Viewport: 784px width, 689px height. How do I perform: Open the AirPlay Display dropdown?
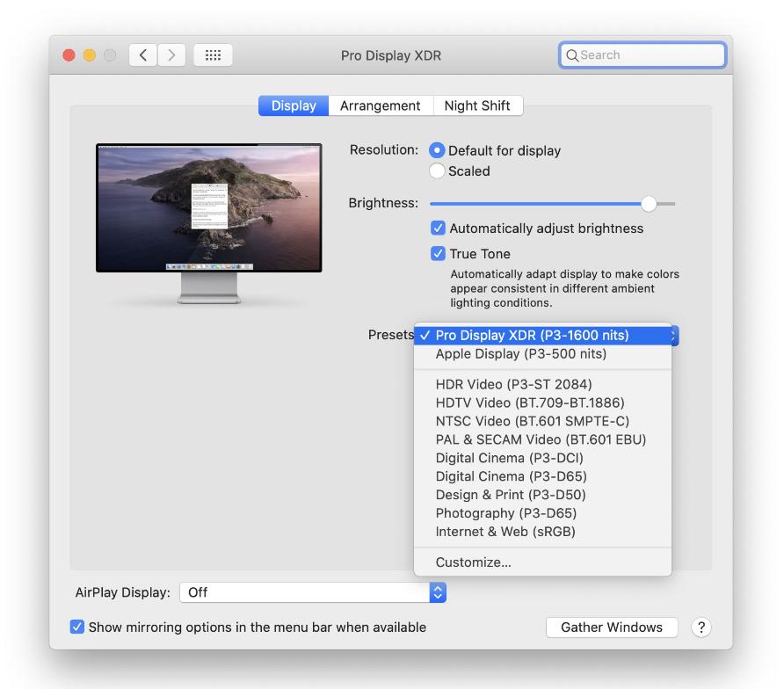313,592
